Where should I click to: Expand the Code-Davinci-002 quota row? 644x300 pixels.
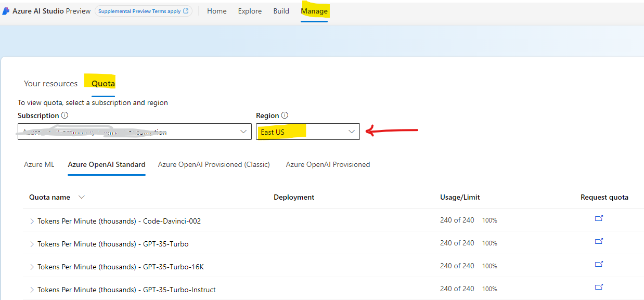coord(32,221)
